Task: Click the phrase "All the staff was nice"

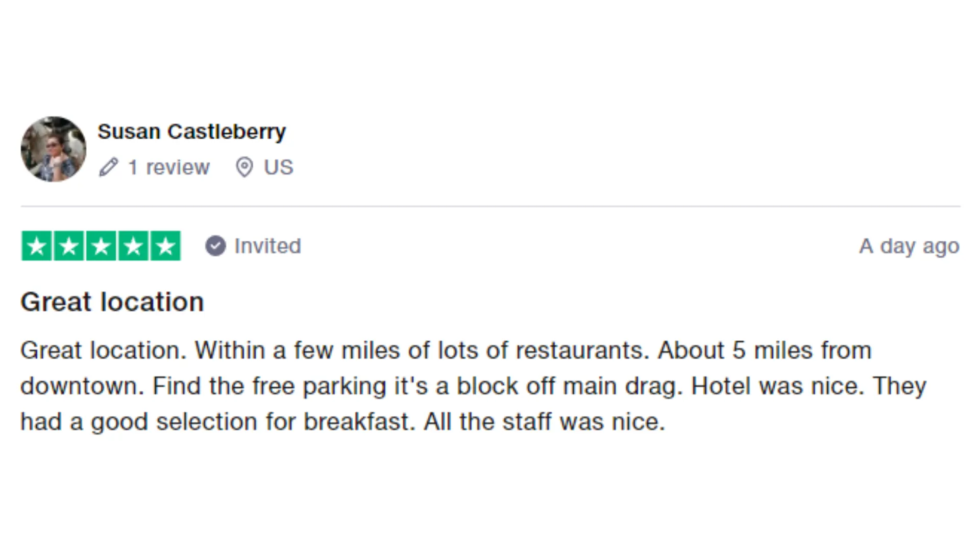Action: [545, 422]
